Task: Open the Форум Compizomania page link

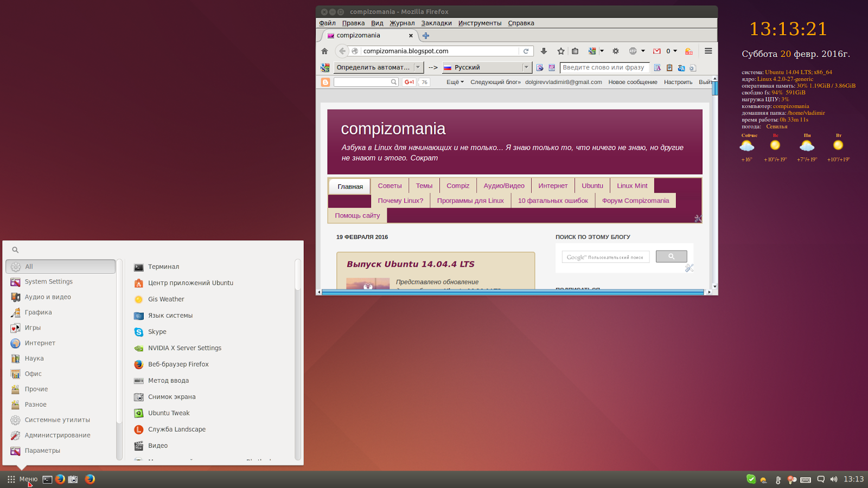Action: pyautogui.click(x=635, y=201)
